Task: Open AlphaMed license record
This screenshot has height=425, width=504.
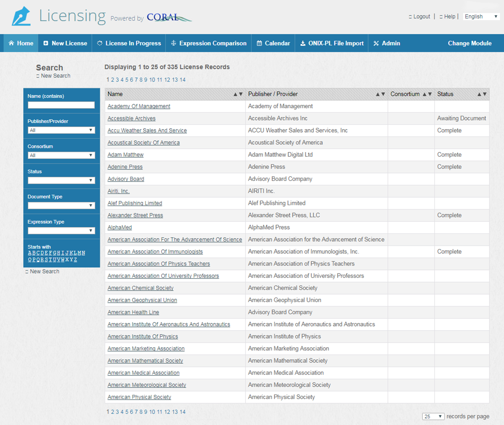Action: coord(120,227)
